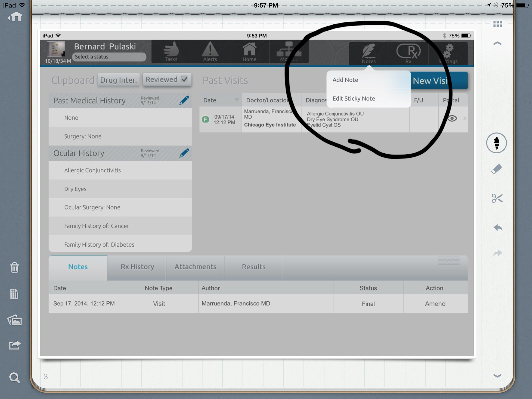Viewport: 532px width, 399px height.
Task: Select the Past Medical History header
Action: 120,101
